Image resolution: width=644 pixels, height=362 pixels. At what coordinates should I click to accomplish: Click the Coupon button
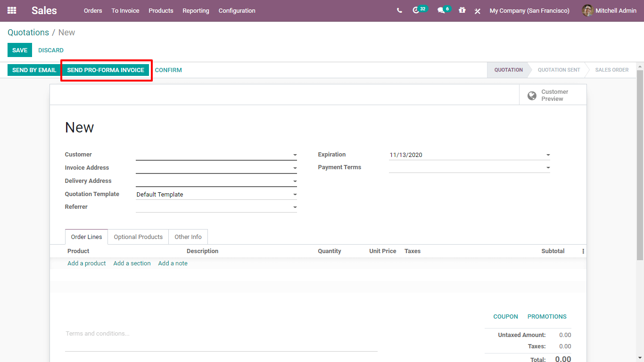(505, 317)
